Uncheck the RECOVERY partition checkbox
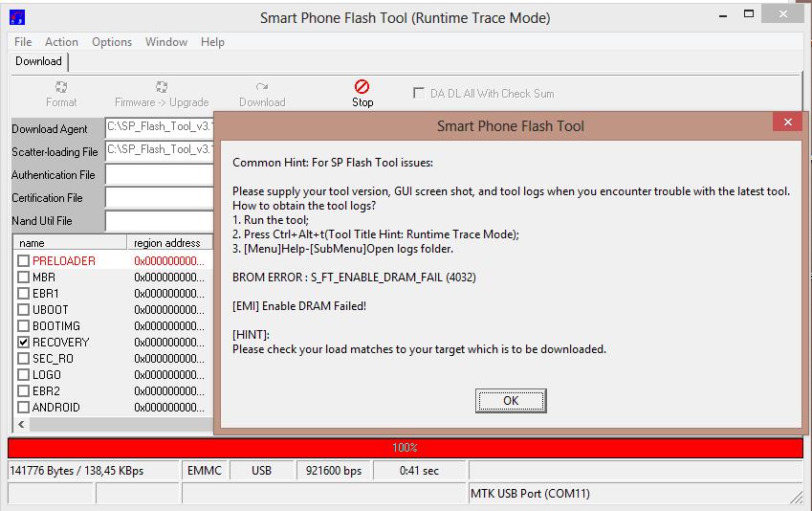This screenshot has height=511, width=812. point(23,342)
